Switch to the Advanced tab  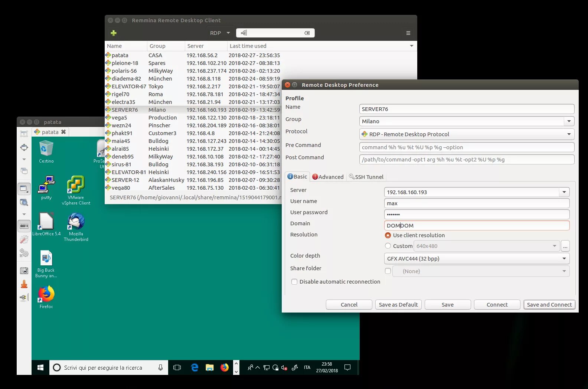[x=328, y=177]
